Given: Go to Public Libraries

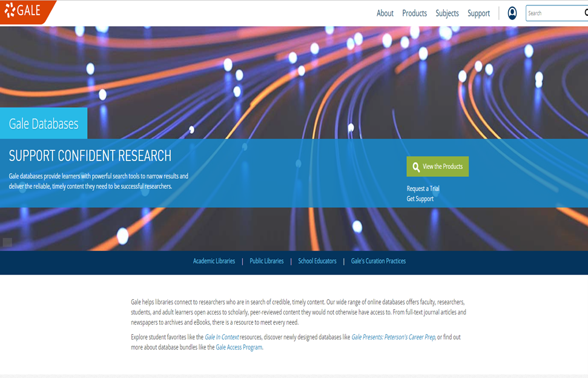Looking at the screenshot, I should 266,261.
